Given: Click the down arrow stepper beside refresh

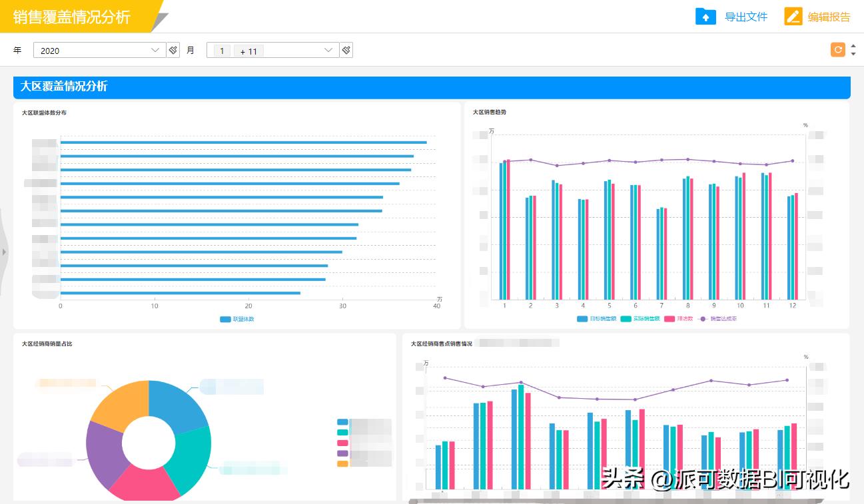Looking at the screenshot, I should point(853,53).
